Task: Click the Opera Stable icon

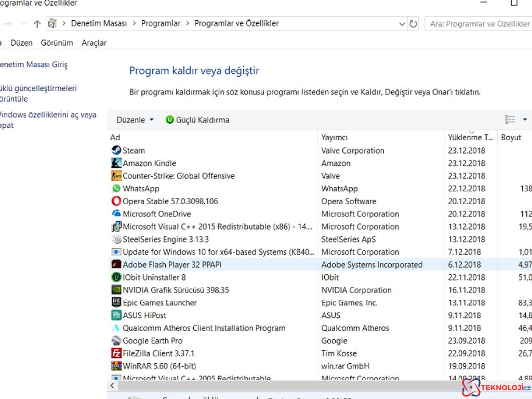Action: click(116, 201)
